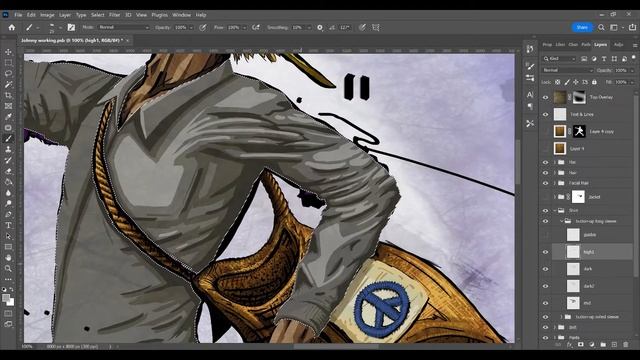Click the delete layer trash icon
The image size is (640, 360).
point(626,344)
